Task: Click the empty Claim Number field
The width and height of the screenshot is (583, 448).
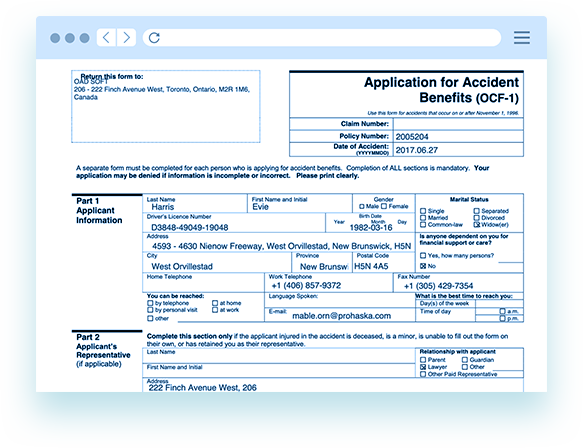Action: (x=458, y=124)
